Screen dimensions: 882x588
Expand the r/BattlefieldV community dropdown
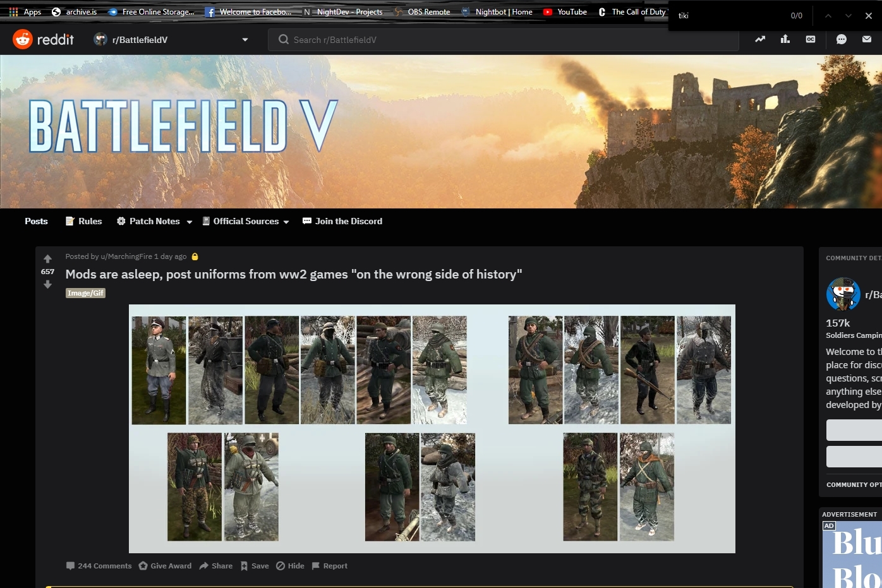pyautogui.click(x=245, y=40)
